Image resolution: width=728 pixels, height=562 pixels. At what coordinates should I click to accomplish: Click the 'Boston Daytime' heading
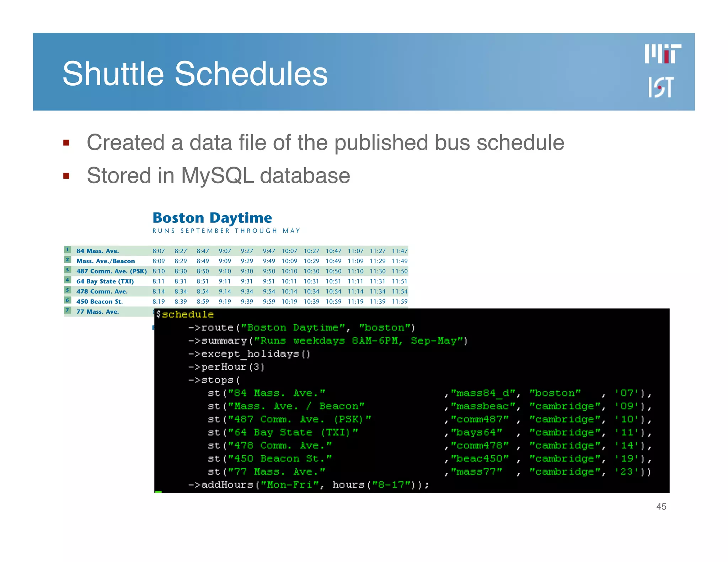coord(212,218)
